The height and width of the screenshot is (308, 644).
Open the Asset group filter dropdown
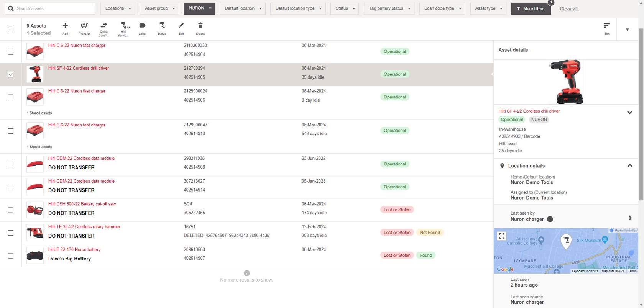(x=159, y=8)
